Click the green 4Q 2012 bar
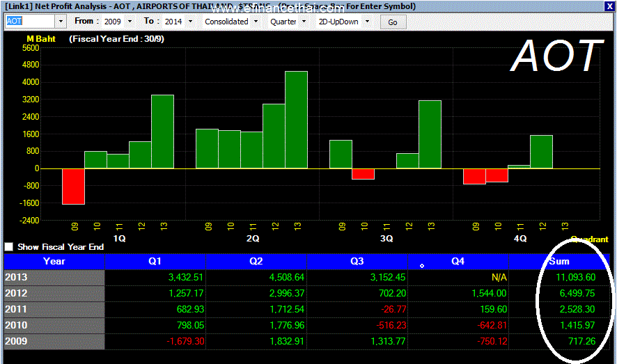Screen dimensions: 617x364 (542, 152)
